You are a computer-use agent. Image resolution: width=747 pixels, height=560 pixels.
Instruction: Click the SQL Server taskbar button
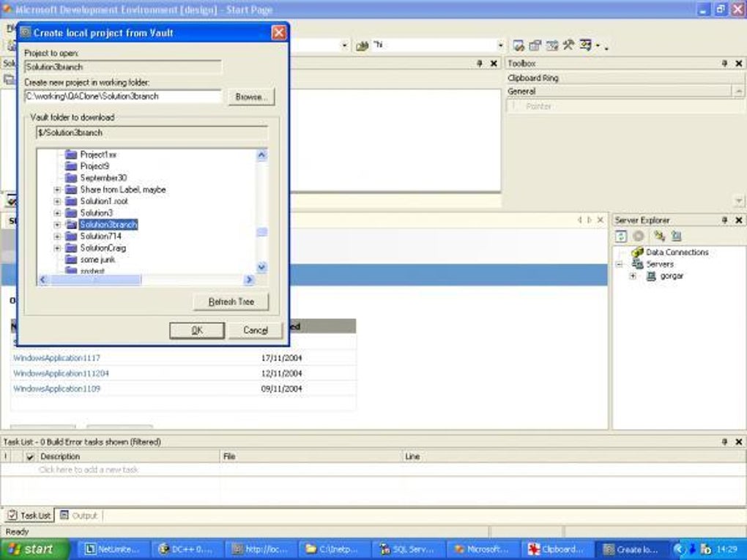[x=407, y=549]
